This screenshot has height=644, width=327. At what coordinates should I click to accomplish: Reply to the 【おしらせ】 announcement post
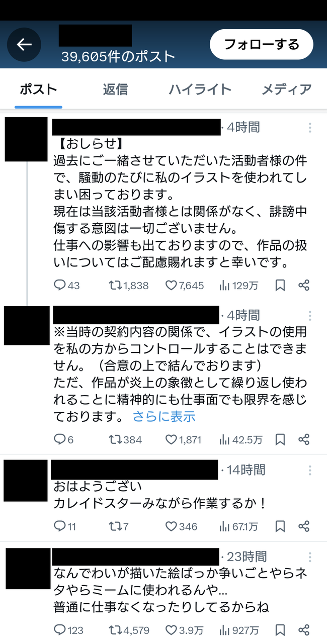pyautogui.click(x=60, y=285)
